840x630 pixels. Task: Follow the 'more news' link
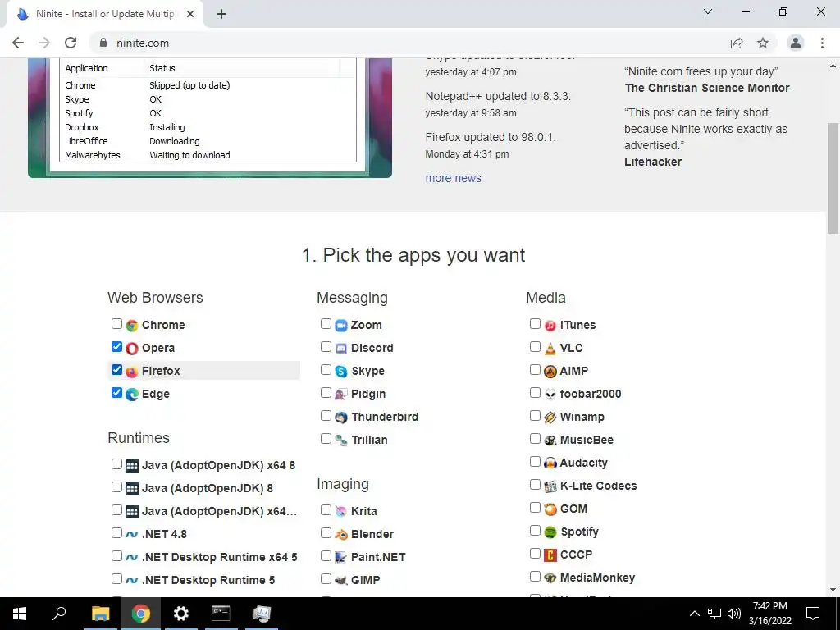point(453,178)
